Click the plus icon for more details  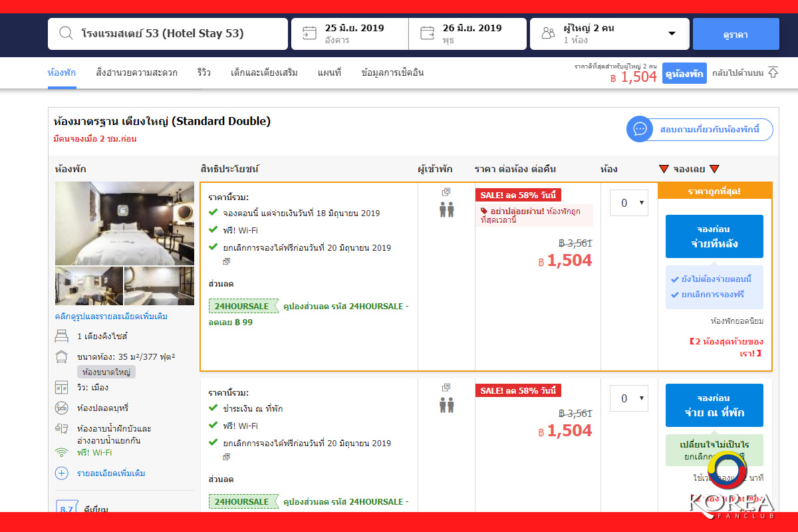(62, 473)
